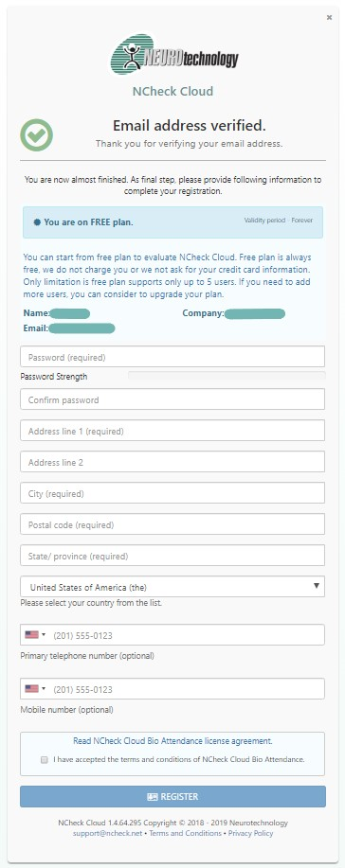Accept the NCheck Cloud terms checkbox
Image resolution: width=345 pixels, height=868 pixels.
click(x=45, y=760)
